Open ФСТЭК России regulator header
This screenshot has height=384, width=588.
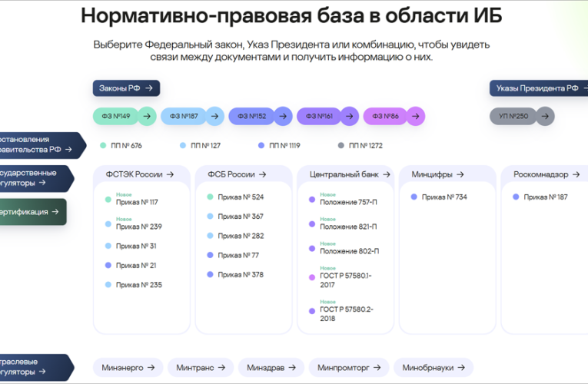(x=141, y=174)
